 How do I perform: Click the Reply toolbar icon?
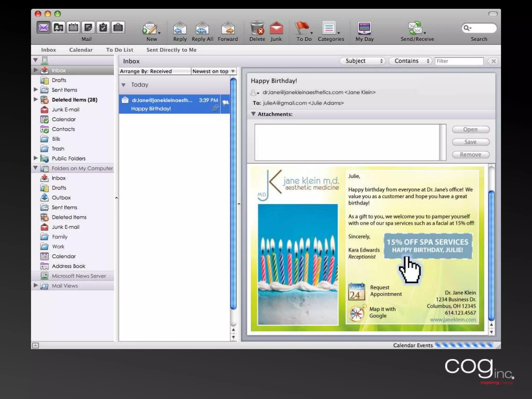[180, 29]
